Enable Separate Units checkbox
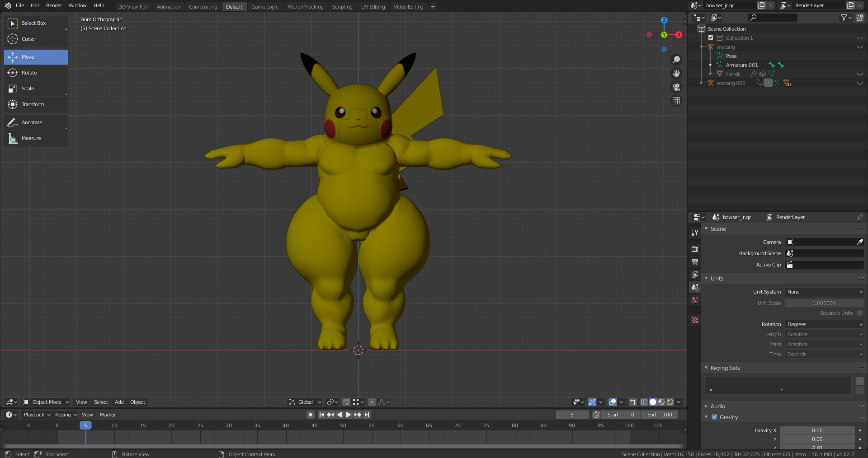Screen dimensions: 868x458 (x=860, y=313)
